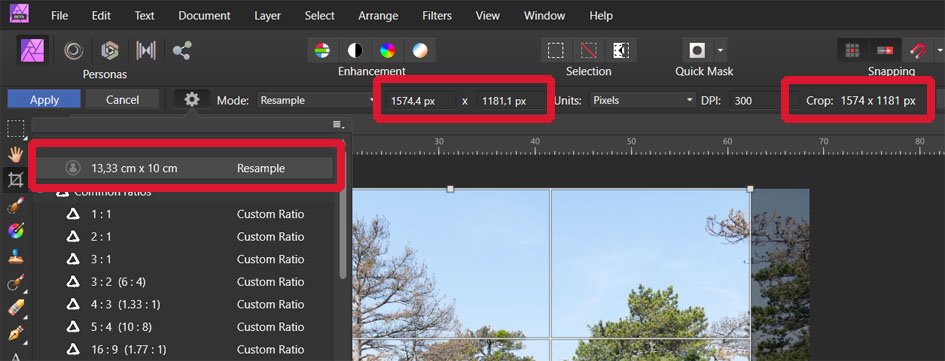Switch to the Photo persona

[33, 50]
